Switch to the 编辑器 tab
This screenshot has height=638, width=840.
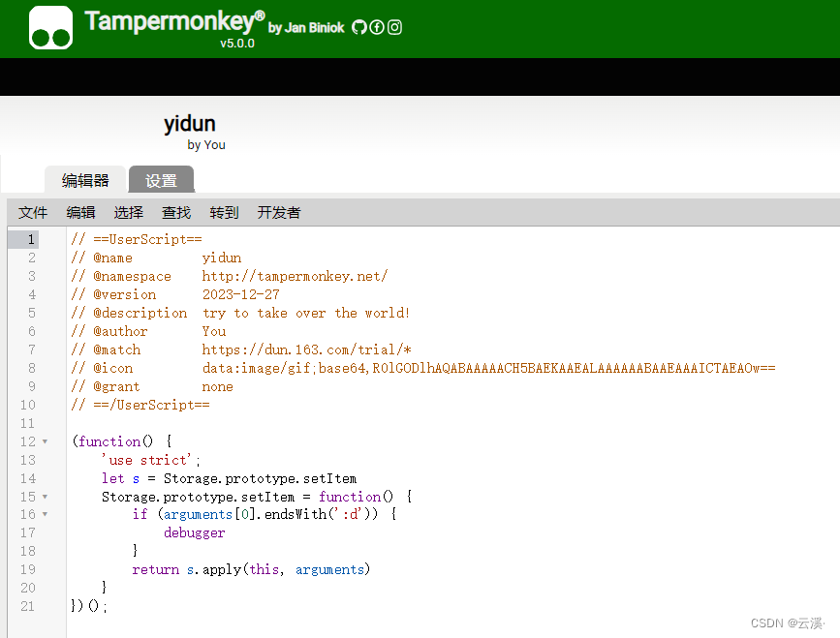(x=85, y=180)
